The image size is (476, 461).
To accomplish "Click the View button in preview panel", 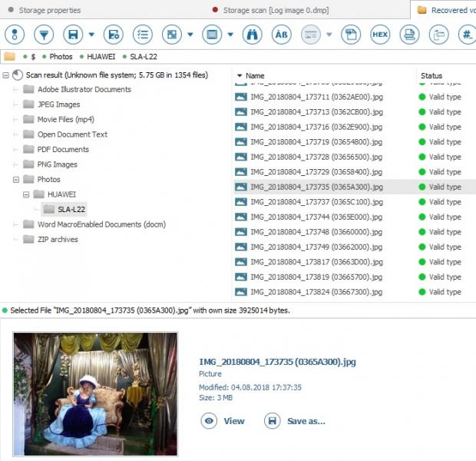I will [x=223, y=421].
